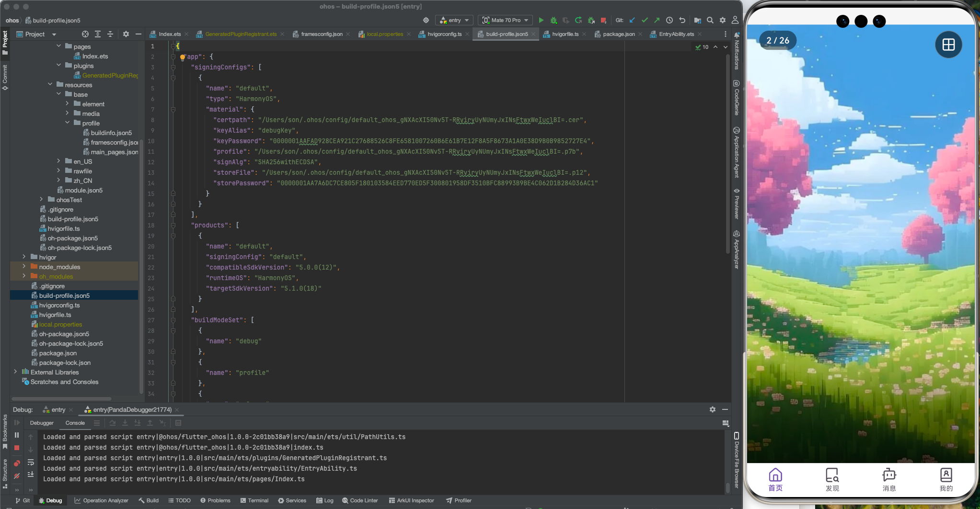Hide the Project tool window with minus icon

click(138, 34)
